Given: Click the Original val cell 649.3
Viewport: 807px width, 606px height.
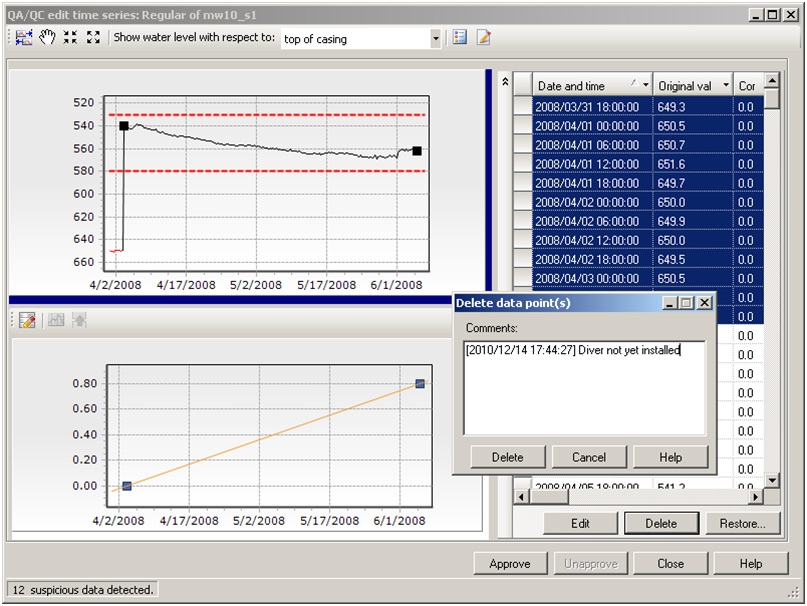Looking at the screenshot, I should (x=693, y=107).
